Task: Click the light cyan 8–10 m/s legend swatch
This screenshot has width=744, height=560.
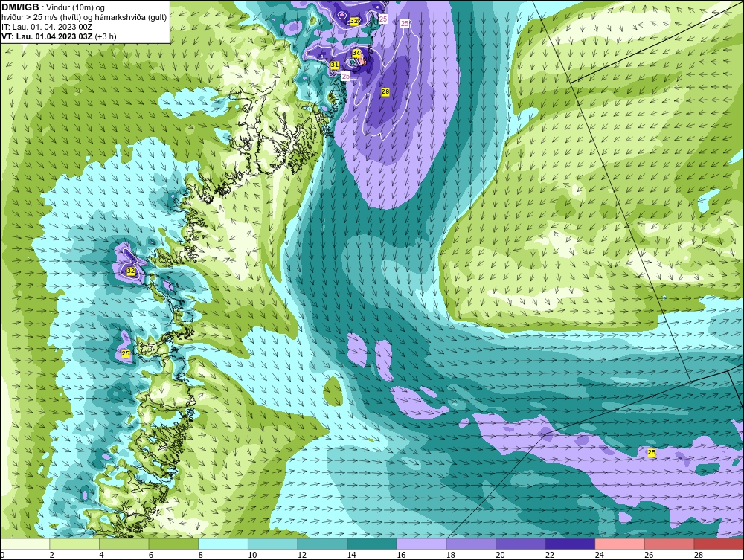Action: tap(223, 544)
